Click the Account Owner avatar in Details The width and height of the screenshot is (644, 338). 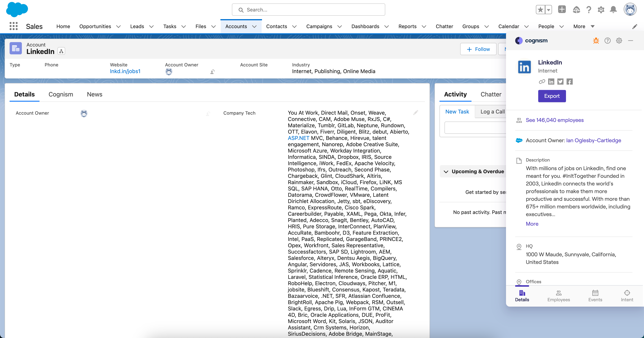[x=84, y=113]
